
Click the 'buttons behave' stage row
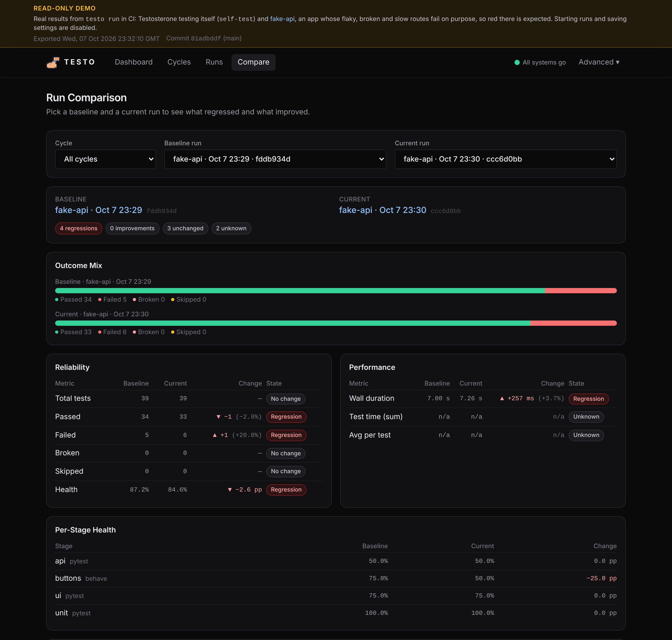[336, 579]
